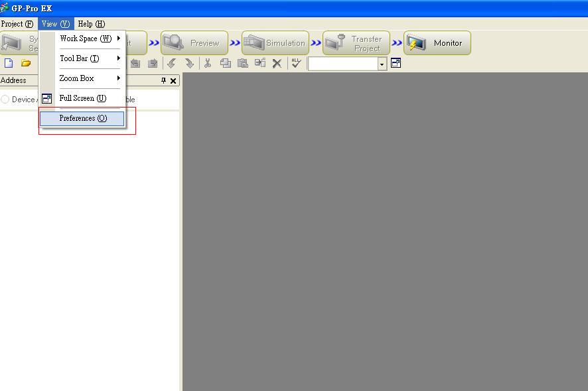Open the toolbar combo box dropdown arrow

pyautogui.click(x=382, y=64)
